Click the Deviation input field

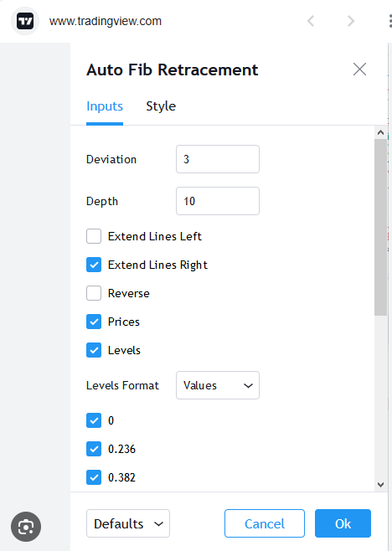218,159
